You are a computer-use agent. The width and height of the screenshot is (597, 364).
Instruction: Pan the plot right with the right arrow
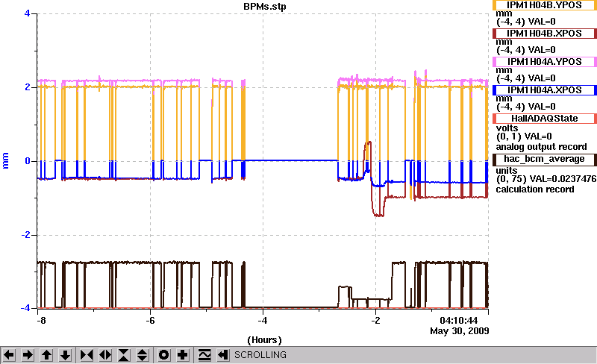pos(28,355)
